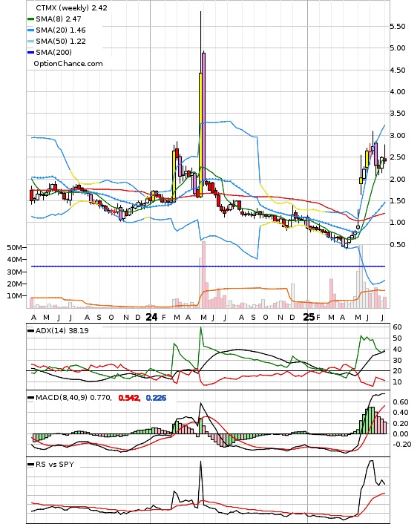Click the 60 ADX axis label
The width and height of the screenshot is (420, 524).
(x=397, y=327)
